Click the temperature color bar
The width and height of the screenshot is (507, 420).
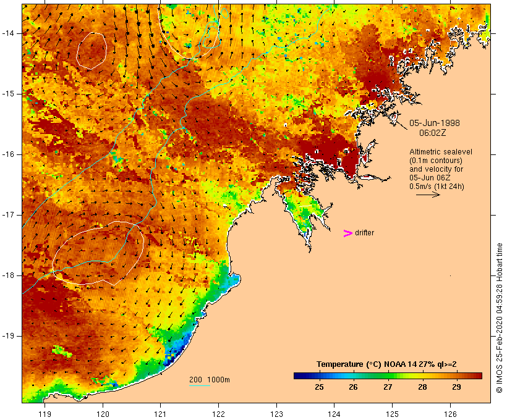pyautogui.click(x=388, y=376)
